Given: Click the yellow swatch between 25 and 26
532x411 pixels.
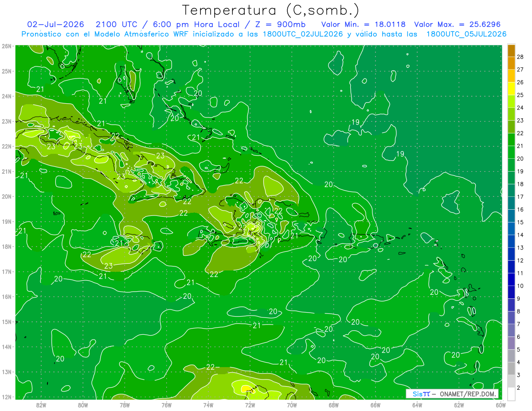Looking at the screenshot, I should click(x=511, y=88).
